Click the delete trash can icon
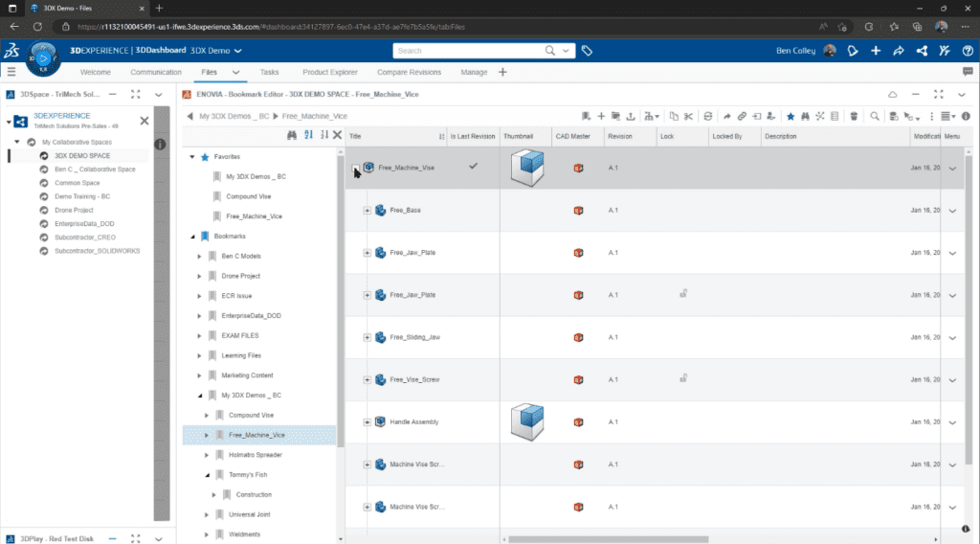This screenshot has height=544, width=980. coord(854,116)
